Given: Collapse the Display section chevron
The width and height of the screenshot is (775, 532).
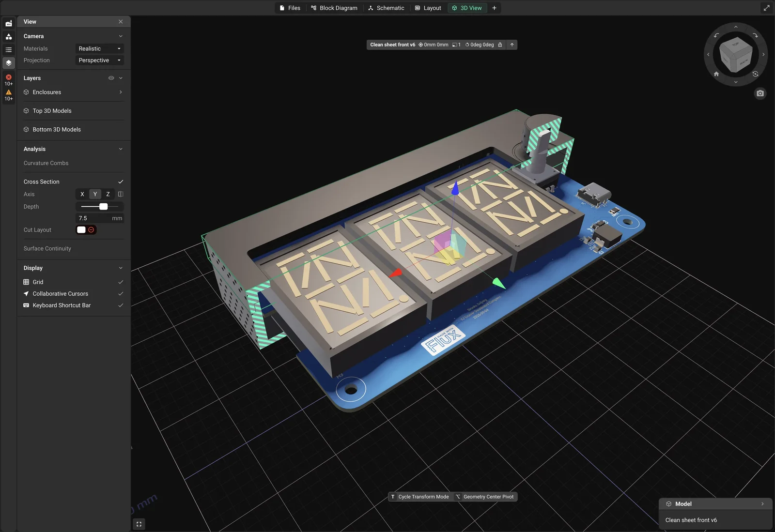Looking at the screenshot, I should tap(121, 268).
